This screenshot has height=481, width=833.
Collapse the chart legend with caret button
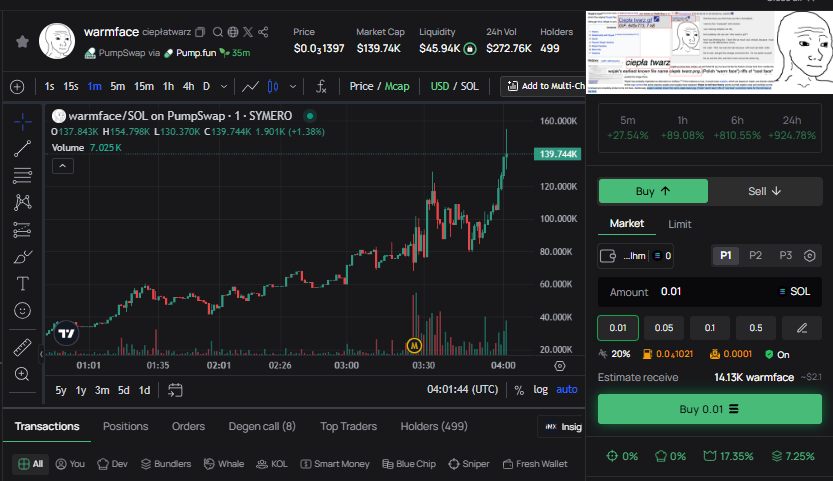click(63, 166)
